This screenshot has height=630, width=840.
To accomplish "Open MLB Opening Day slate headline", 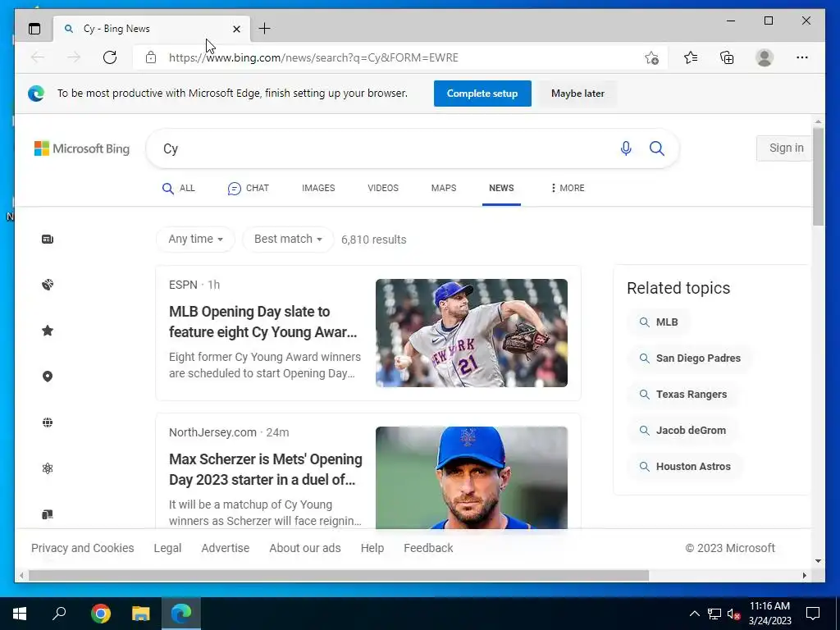I will (x=263, y=322).
